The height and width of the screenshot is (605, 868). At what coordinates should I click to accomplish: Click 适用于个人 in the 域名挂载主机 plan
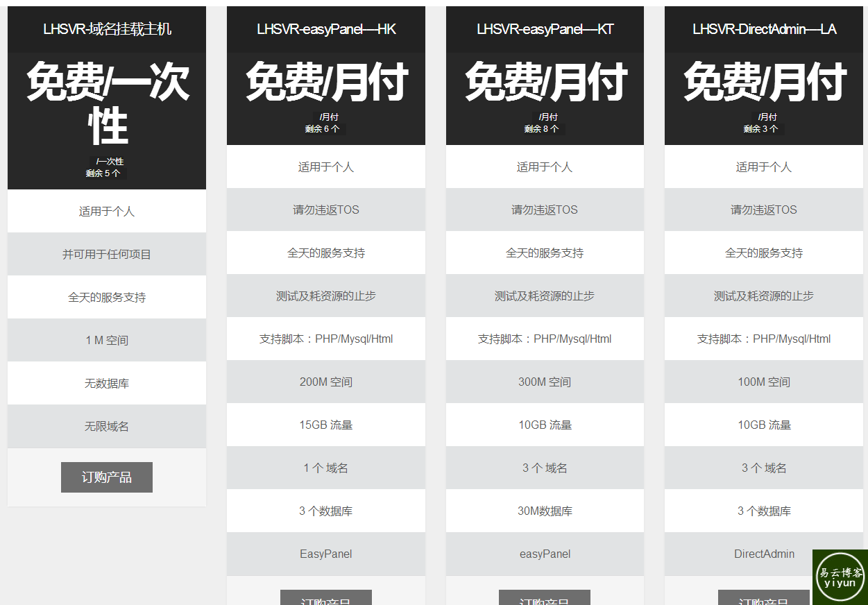(x=107, y=211)
